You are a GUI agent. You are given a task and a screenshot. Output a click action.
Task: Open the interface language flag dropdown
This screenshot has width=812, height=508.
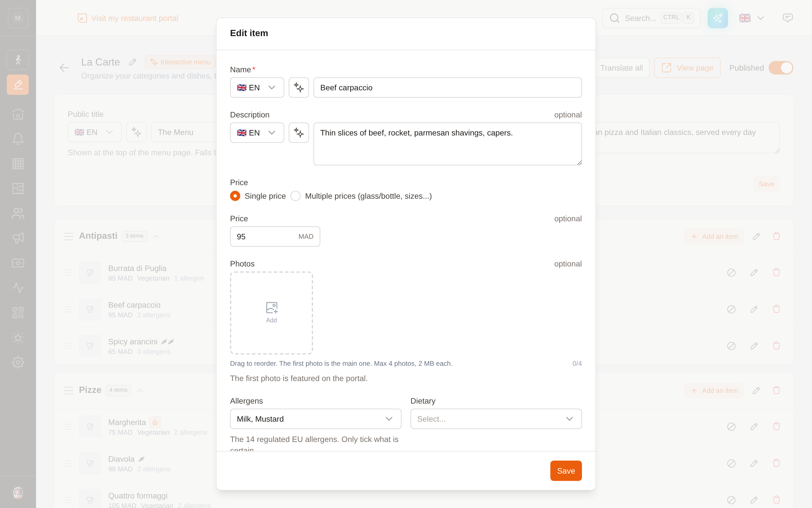tap(751, 18)
